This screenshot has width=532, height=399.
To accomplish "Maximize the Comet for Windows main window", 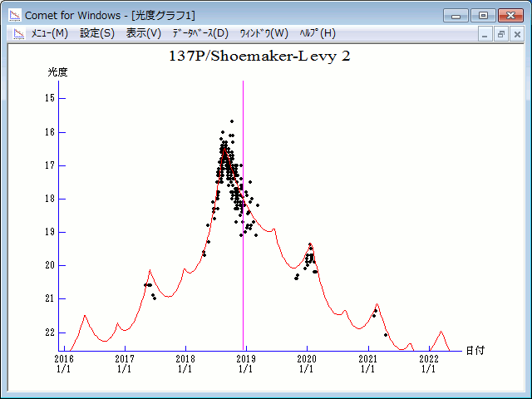I will pyautogui.click(x=483, y=15).
